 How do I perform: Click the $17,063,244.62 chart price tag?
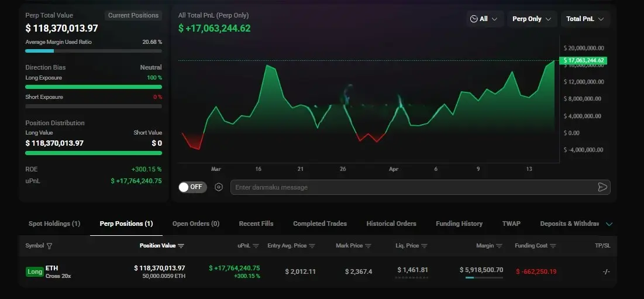tap(583, 60)
